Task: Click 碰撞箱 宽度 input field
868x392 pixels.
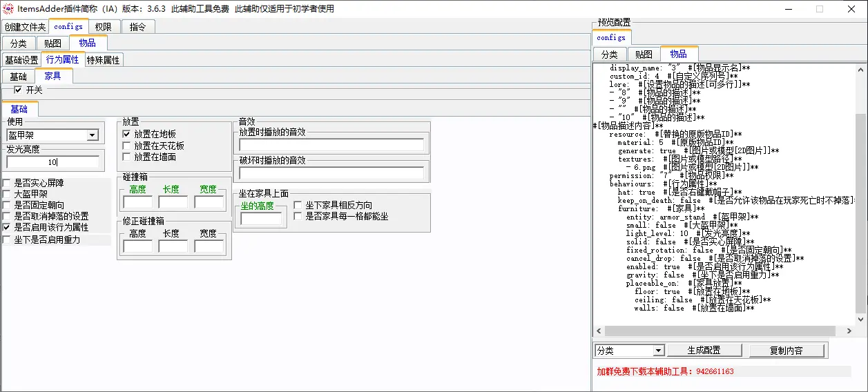Action: coord(209,202)
